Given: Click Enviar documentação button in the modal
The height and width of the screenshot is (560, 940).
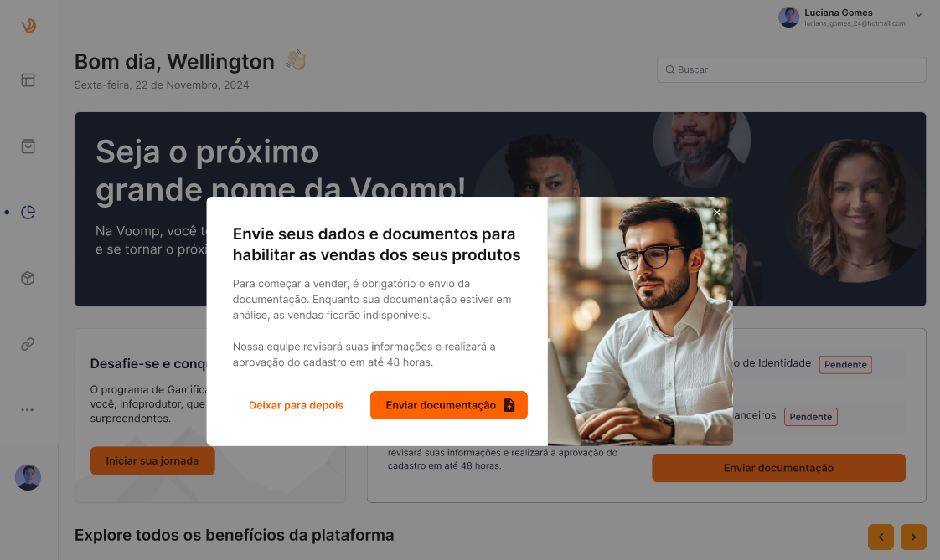Looking at the screenshot, I should 449,405.
